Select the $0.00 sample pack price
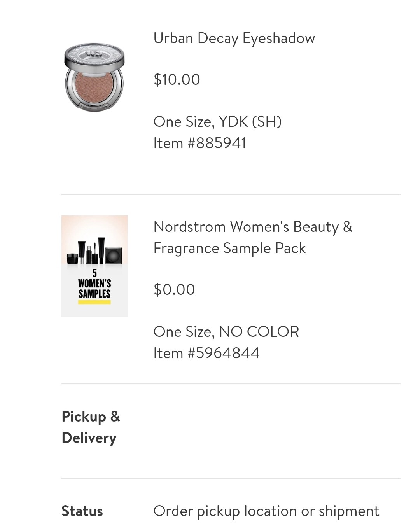Image resolution: width=420 pixels, height=525 pixels. point(174,289)
